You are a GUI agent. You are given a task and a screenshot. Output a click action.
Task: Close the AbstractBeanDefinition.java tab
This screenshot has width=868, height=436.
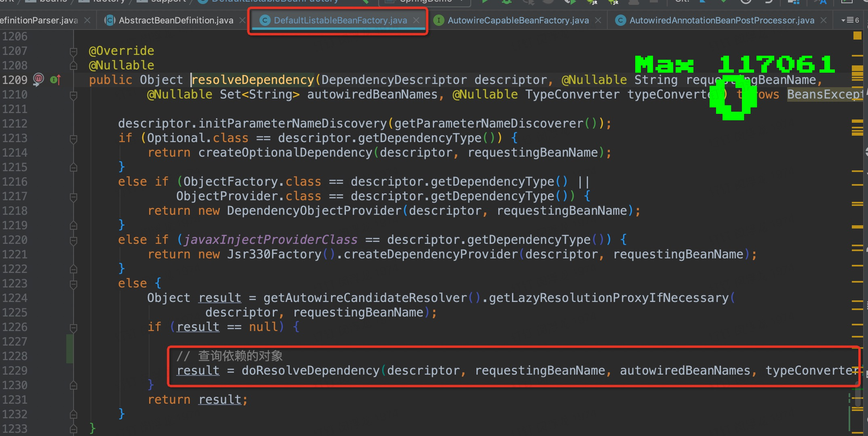pyautogui.click(x=242, y=20)
